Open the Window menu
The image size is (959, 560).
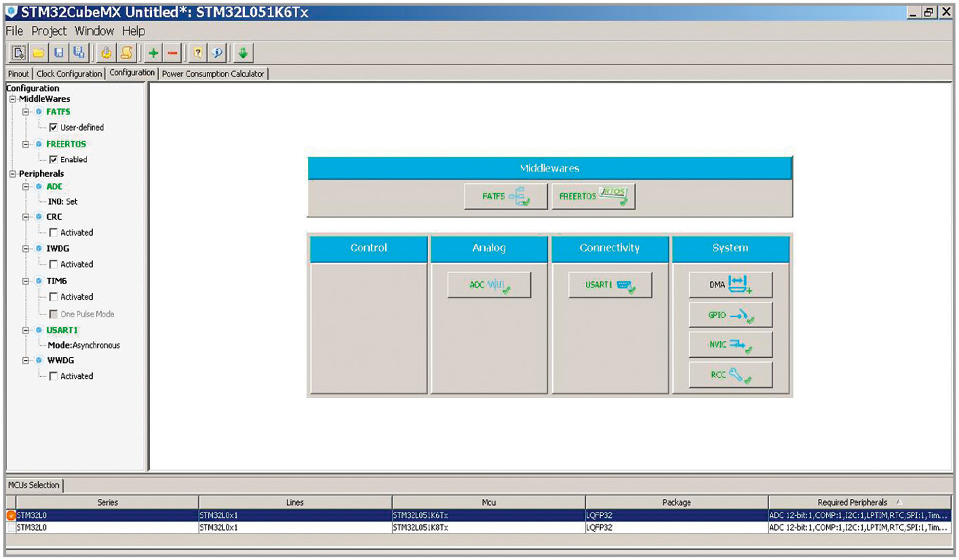tap(94, 31)
